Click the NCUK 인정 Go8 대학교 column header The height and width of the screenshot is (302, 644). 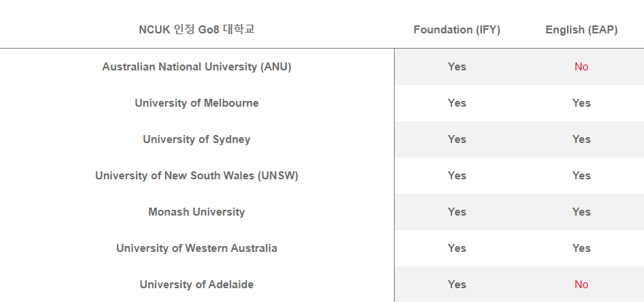[x=197, y=30]
